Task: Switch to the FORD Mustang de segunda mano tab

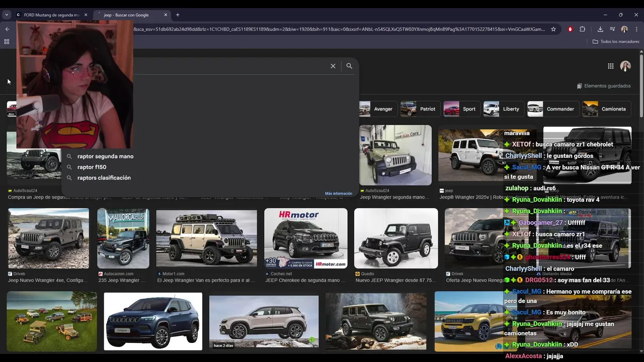Action: 51,15
